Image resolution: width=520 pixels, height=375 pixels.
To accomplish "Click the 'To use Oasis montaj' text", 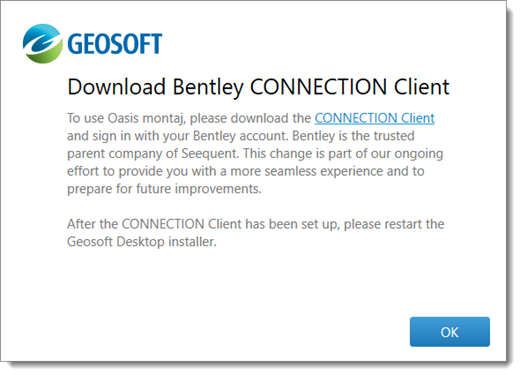I will coord(126,118).
